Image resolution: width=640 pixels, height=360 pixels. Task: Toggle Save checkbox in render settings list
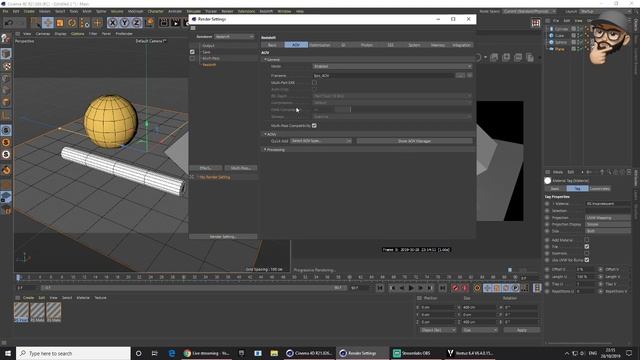[x=192, y=52]
